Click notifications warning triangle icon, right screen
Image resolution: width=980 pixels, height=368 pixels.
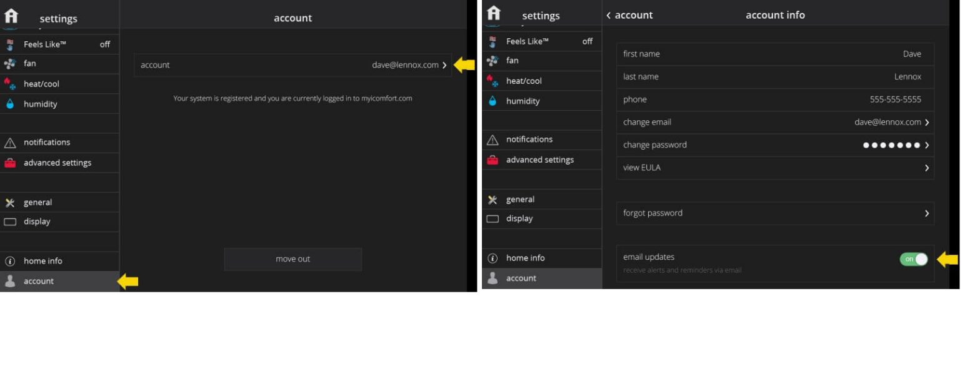492,140
